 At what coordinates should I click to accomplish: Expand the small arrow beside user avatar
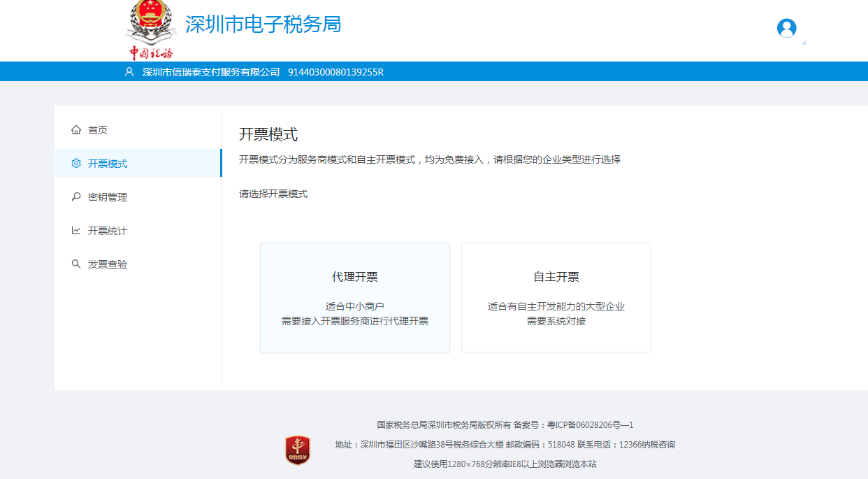[803, 43]
